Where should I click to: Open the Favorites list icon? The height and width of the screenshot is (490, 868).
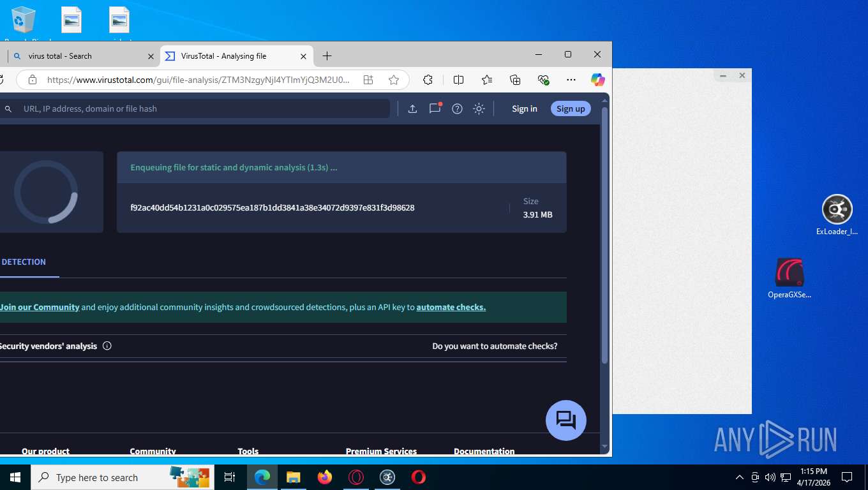pos(487,80)
